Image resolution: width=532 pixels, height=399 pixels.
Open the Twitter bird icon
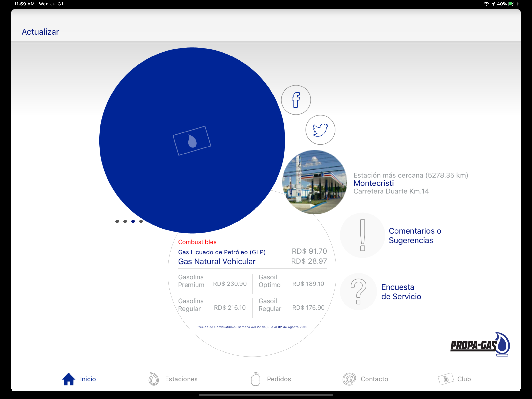click(320, 130)
